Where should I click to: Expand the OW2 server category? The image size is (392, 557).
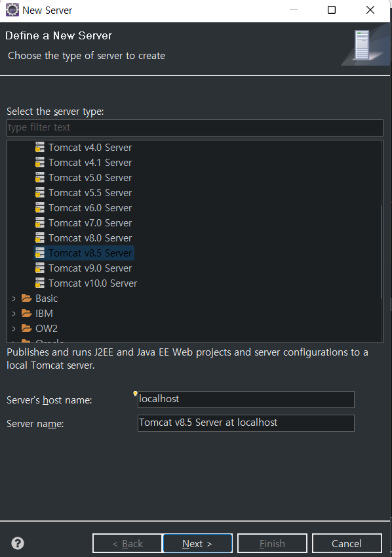click(14, 329)
